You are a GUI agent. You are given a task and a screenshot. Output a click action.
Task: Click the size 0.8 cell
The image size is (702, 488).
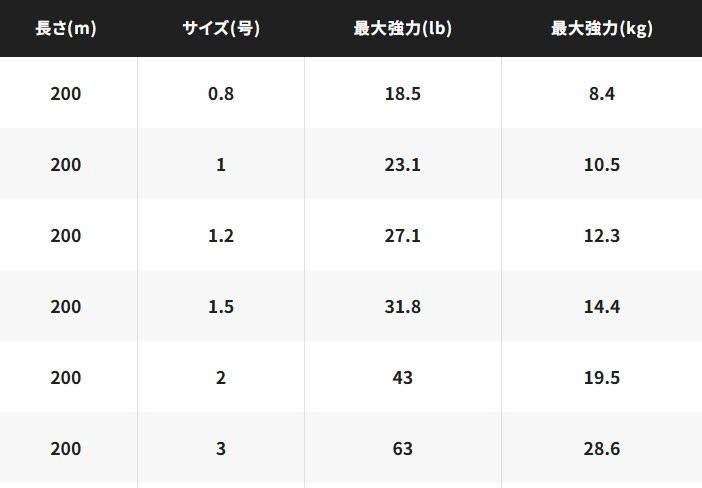tap(221, 93)
